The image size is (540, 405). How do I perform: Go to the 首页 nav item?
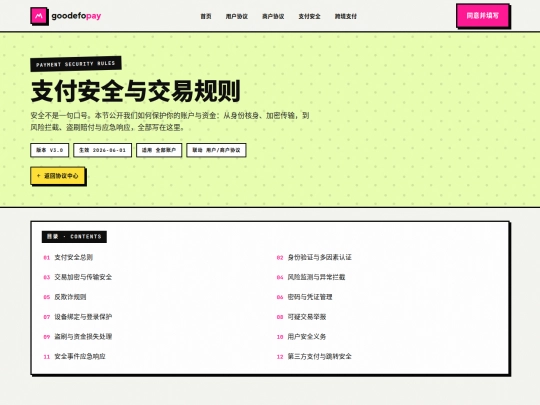tap(206, 16)
